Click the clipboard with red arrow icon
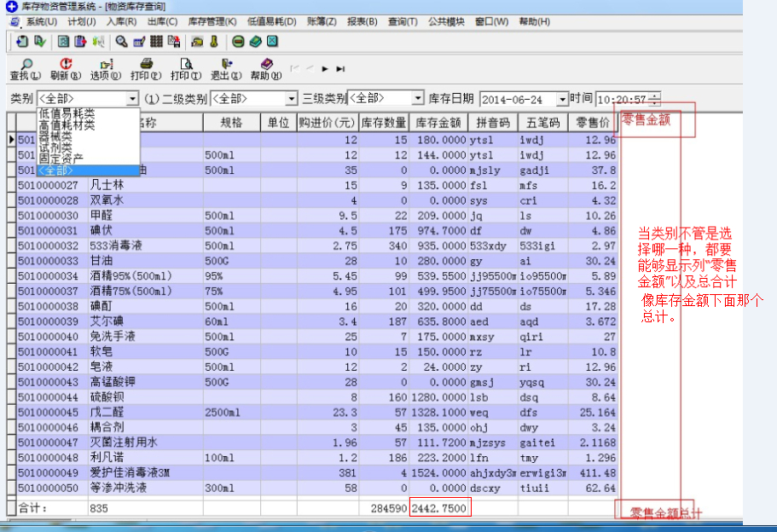This screenshot has width=777, height=532. click(80, 42)
